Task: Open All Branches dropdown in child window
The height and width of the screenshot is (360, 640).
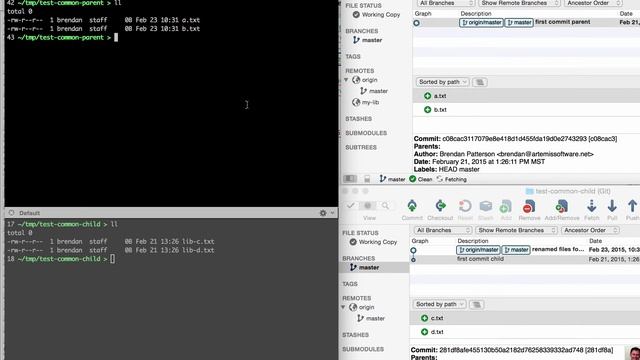Action: point(442,230)
